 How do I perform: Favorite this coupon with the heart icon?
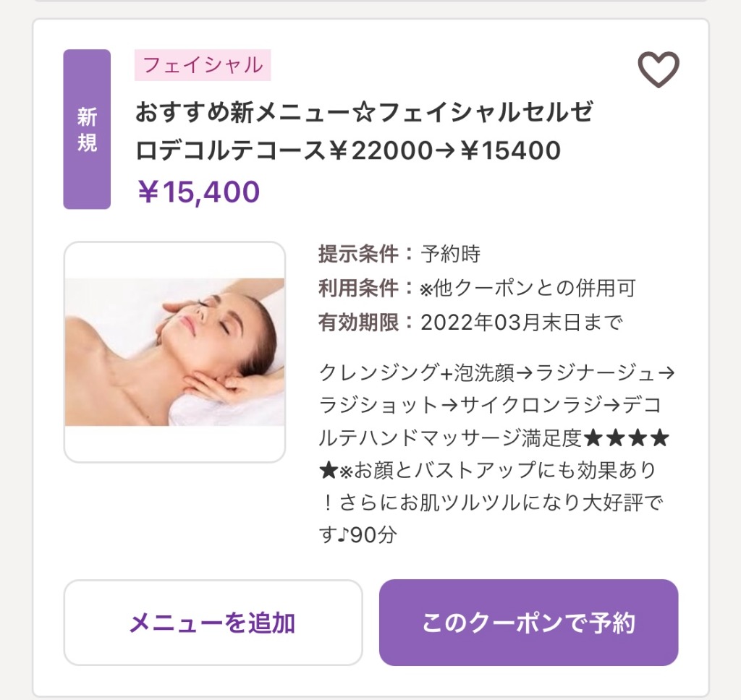pyautogui.click(x=658, y=70)
